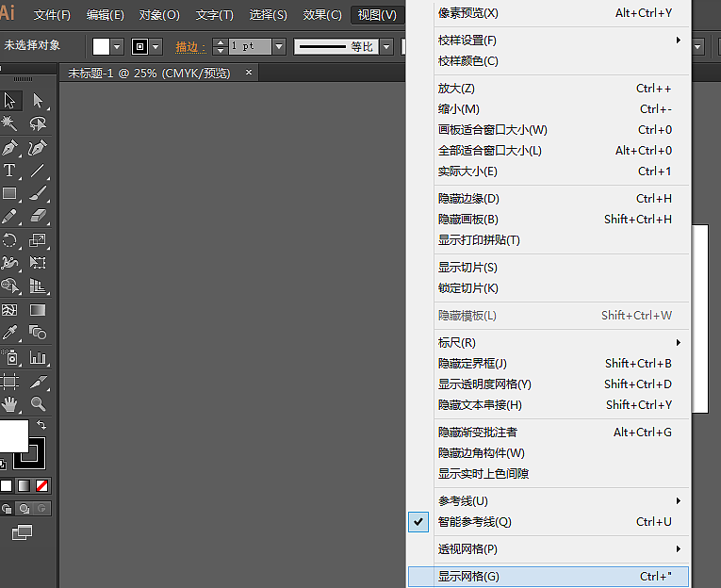
Task: Select the Eyedropper tool
Action: [x=9, y=333]
